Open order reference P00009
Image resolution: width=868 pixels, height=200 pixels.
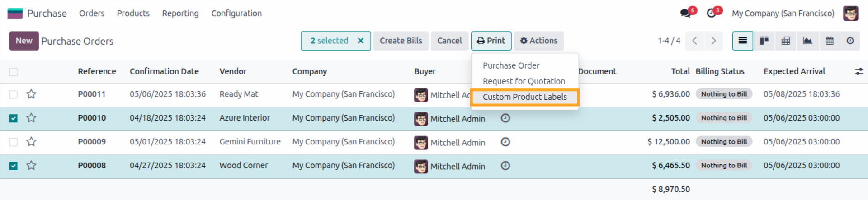tap(92, 142)
